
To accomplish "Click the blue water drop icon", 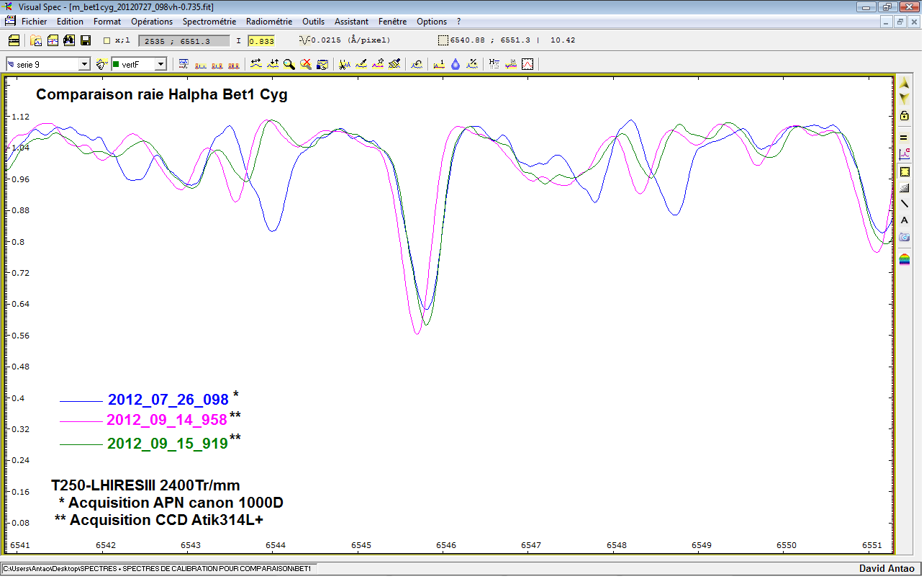I will (456, 65).
